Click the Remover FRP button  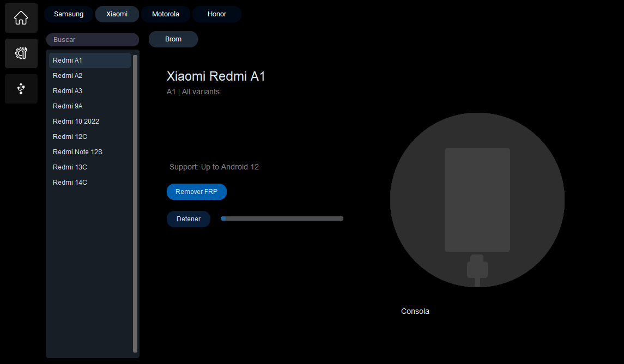pos(197,192)
